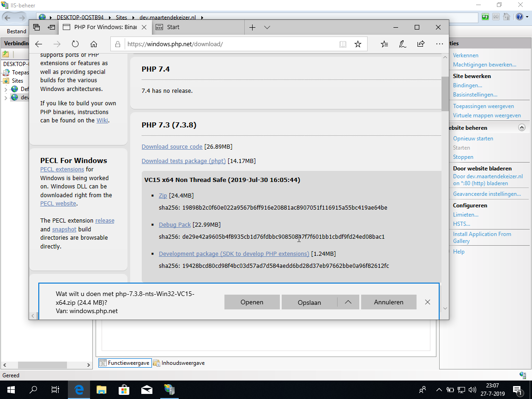The image size is (532, 399).
Task: Share this page icon
Action: (x=421, y=44)
